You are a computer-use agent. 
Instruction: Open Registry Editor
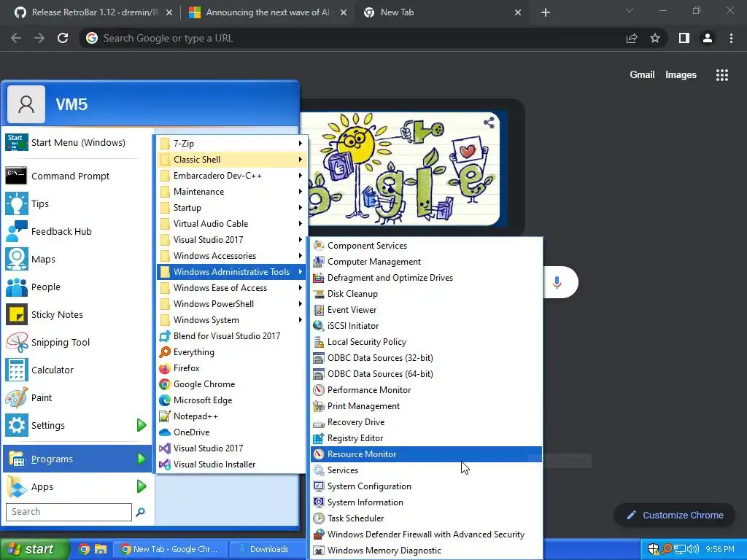click(x=426, y=438)
